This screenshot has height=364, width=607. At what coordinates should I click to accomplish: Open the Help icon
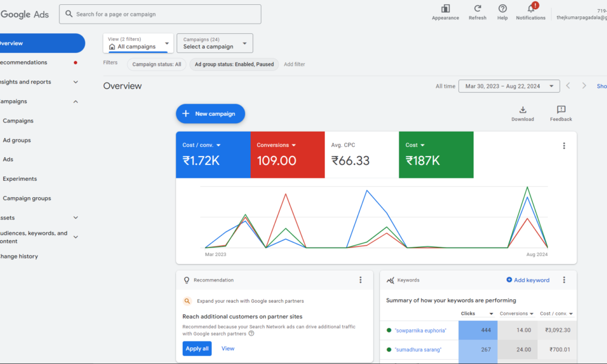(x=503, y=8)
